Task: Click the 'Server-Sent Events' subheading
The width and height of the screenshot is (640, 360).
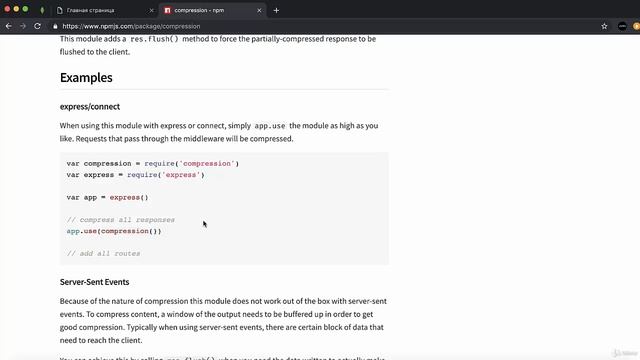Action: point(94,282)
